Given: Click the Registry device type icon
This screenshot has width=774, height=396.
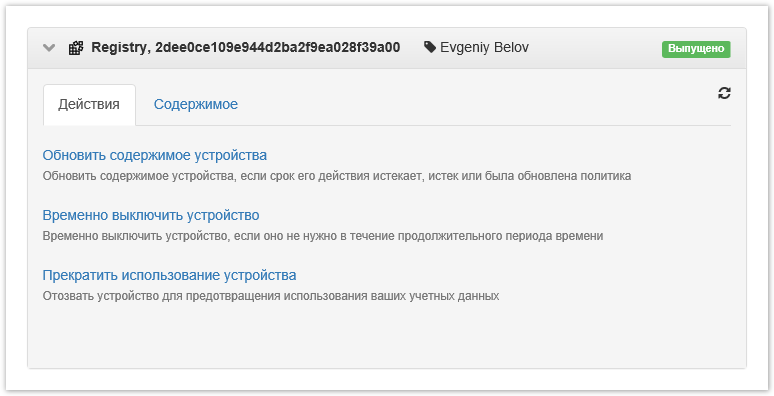Looking at the screenshot, I should tap(76, 48).
